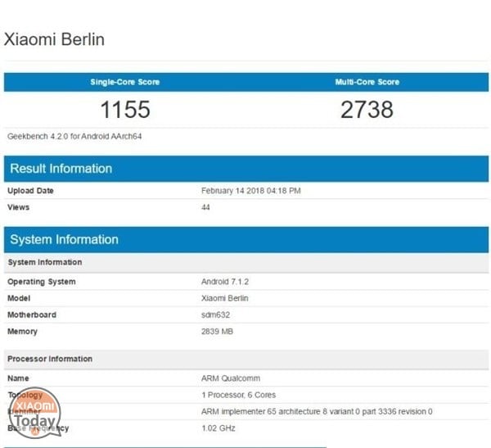
Task: Click the single-core score value 1155
Action: tap(125, 110)
